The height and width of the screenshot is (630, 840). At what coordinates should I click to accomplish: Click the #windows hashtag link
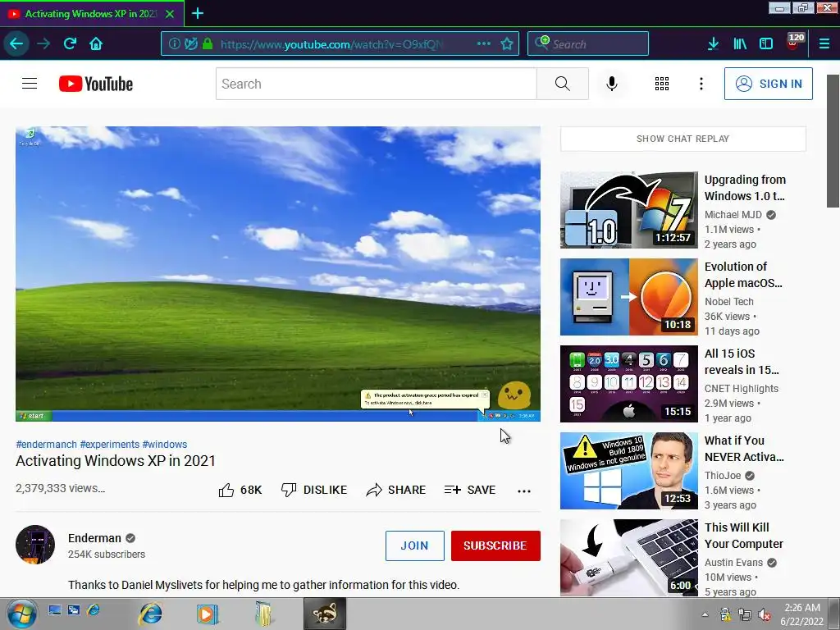164,444
